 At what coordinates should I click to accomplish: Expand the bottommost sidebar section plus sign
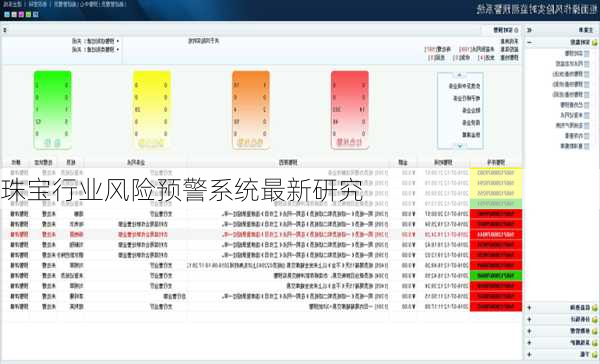point(530,354)
